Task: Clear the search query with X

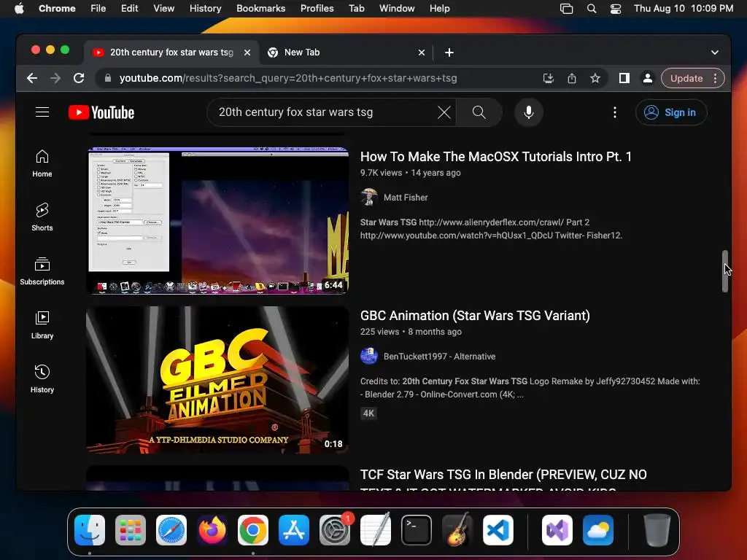Action: 444,112
